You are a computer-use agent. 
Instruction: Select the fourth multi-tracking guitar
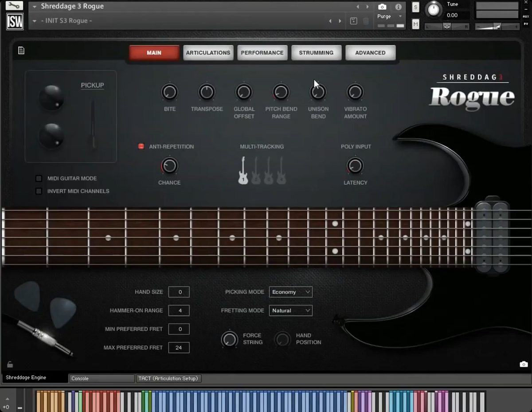281,170
